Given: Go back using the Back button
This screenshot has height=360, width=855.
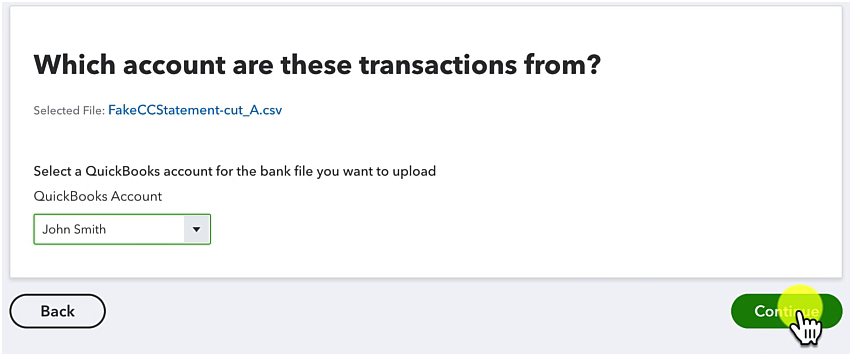Looking at the screenshot, I should [57, 311].
